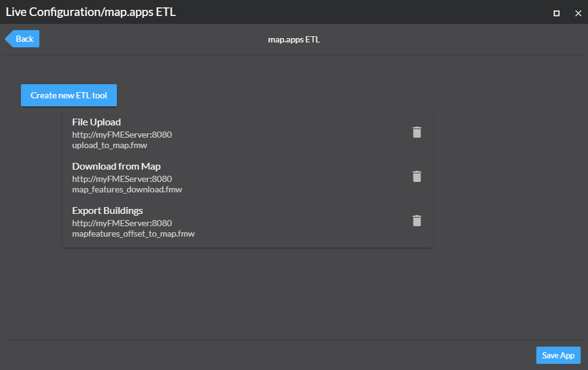Click the server URL under Export Buildings
The image size is (588, 370).
click(122, 223)
